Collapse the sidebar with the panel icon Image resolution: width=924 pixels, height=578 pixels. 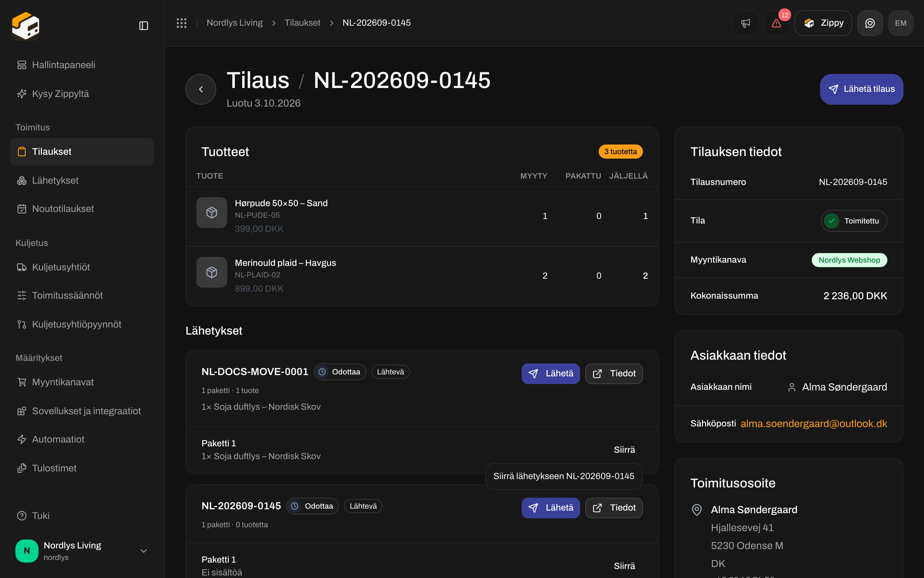pos(143,26)
